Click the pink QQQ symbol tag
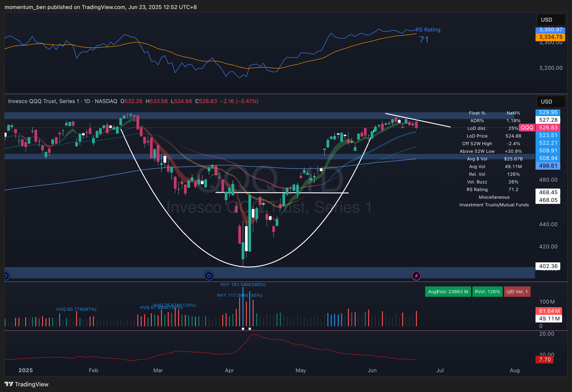Image resolution: width=572 pixels, height=392 pixels. 527,128
